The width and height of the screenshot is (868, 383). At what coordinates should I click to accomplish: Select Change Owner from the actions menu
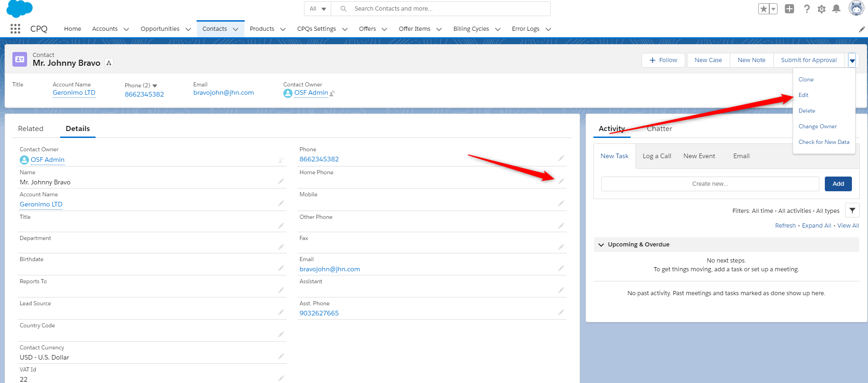click(817, 126)
